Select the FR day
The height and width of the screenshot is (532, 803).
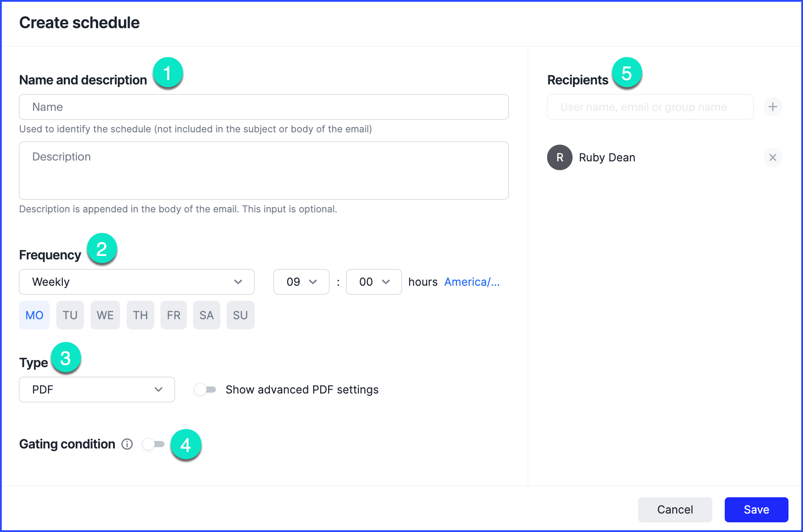[173, 315]
